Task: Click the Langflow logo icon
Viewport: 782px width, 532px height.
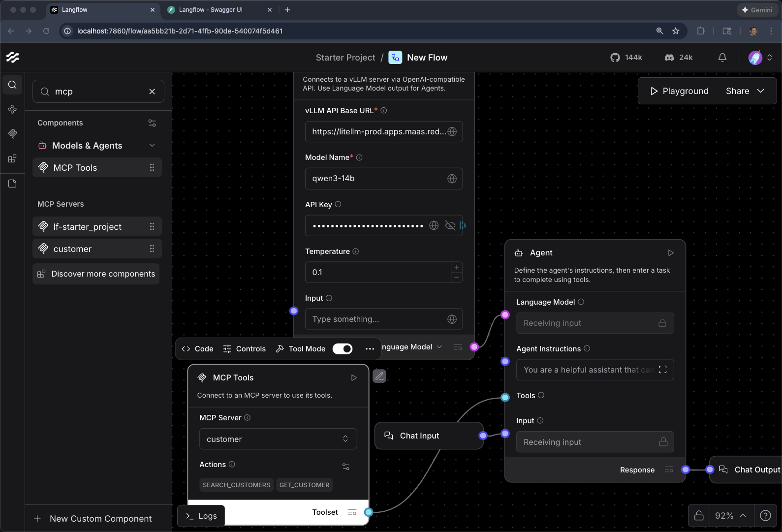Action: pyautogui.click(x=12, y=58)
